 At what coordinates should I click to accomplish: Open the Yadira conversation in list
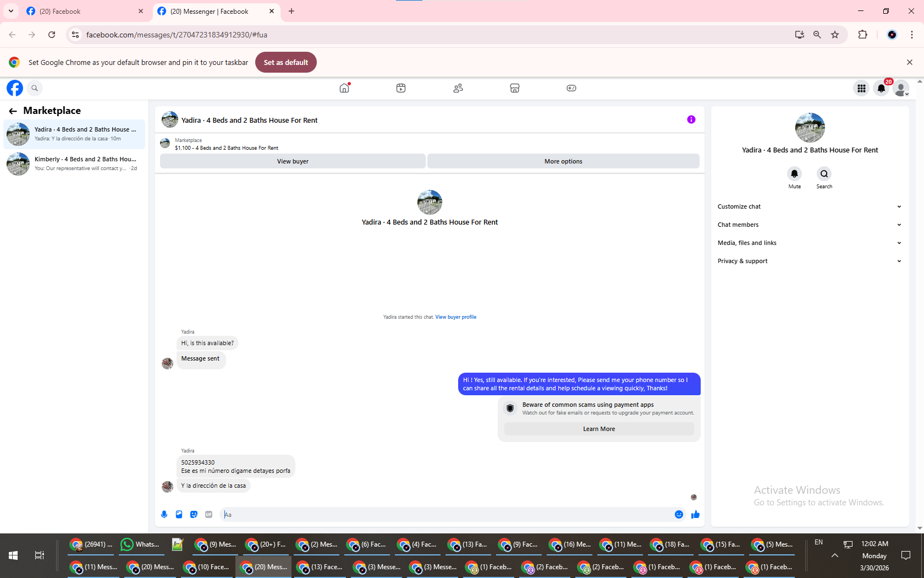tap(74, 134)
